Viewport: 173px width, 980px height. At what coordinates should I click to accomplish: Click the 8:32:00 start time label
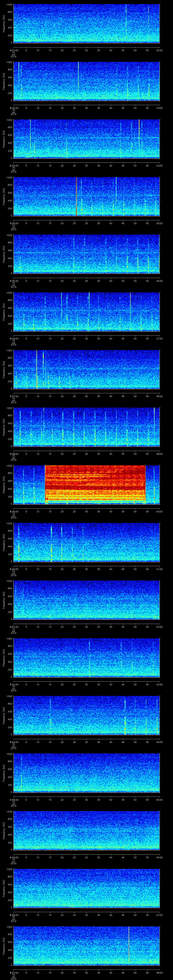(x=14, y=108)
